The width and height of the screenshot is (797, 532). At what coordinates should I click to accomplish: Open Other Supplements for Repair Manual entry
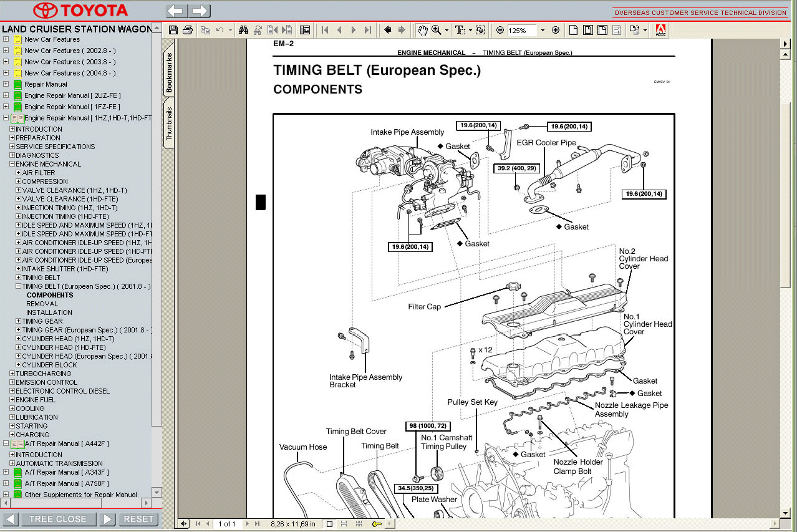pos(80,495)
